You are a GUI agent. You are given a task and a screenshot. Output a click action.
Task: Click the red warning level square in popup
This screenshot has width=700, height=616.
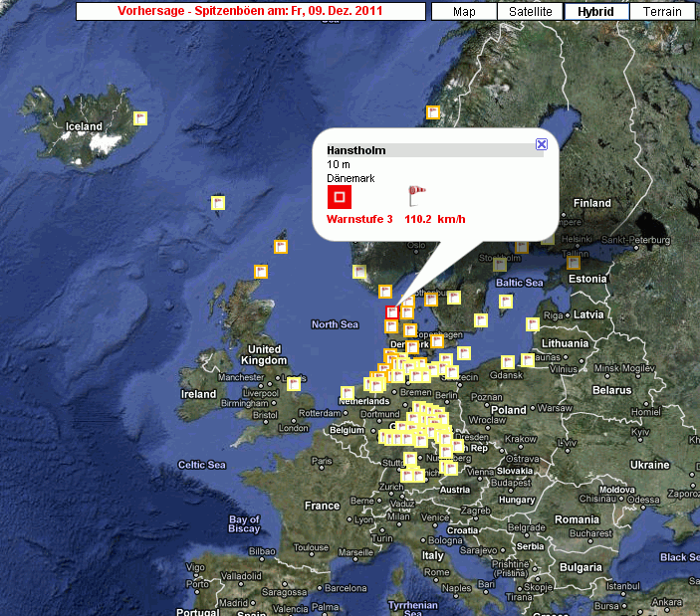(x=340, y=197)
